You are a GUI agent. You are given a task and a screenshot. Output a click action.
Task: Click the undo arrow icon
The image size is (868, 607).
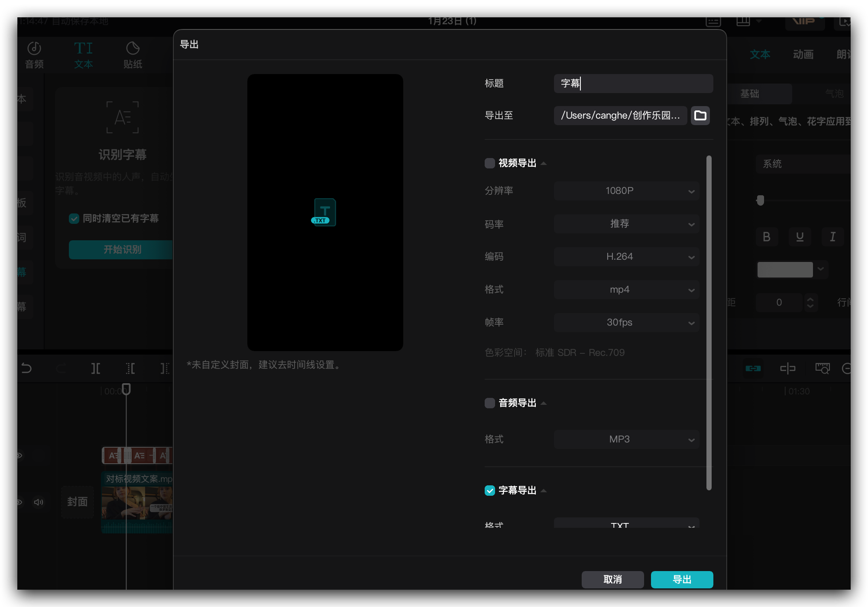coord(26,368)
